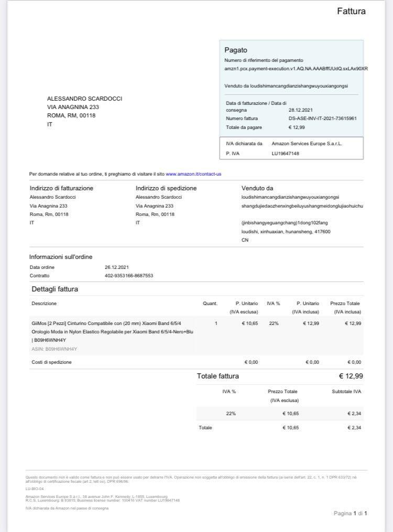Select the order date 26.12.2021
The width and height of the screenshot is (393, 532).
click(x=116, y=267)
